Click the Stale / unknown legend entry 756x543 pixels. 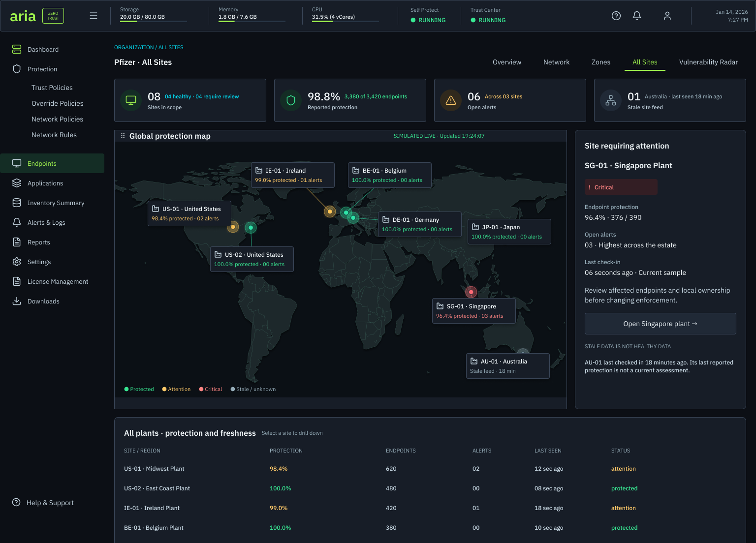point(253,389)
